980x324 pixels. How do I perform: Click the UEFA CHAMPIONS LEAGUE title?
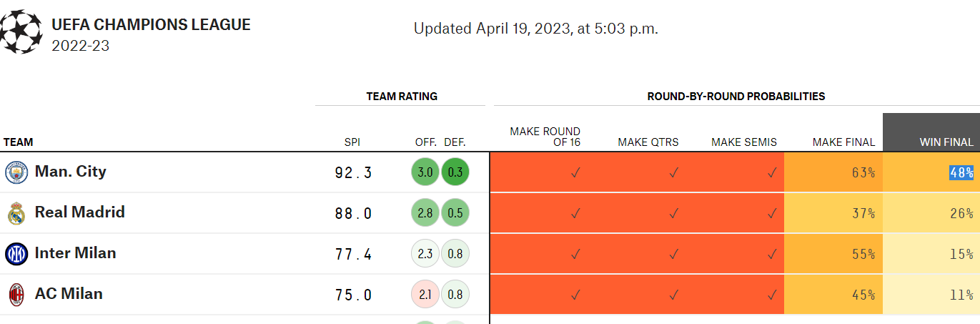coord(151,25)
